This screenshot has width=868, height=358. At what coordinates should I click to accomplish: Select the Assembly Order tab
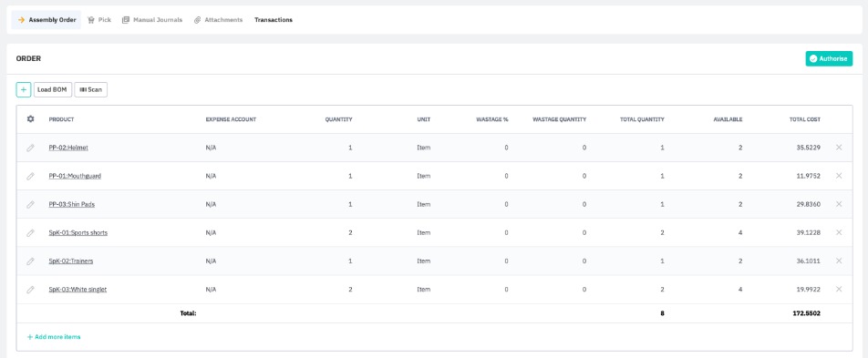pyautogui.click(x=46, y=20)
